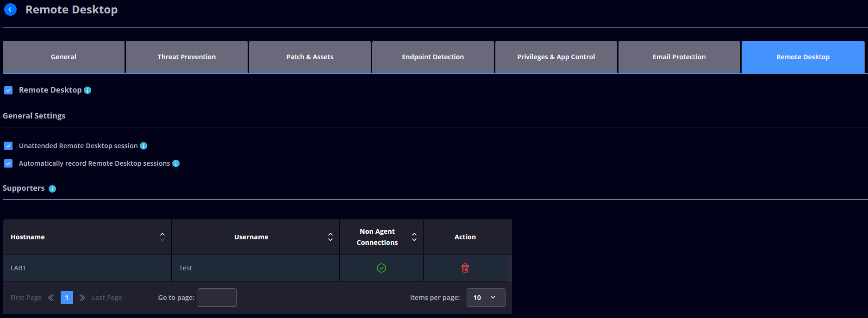Screen dimensions: 868x318
Task: Disable the Remote Desktop checkbox
Action: coord(8,90)
